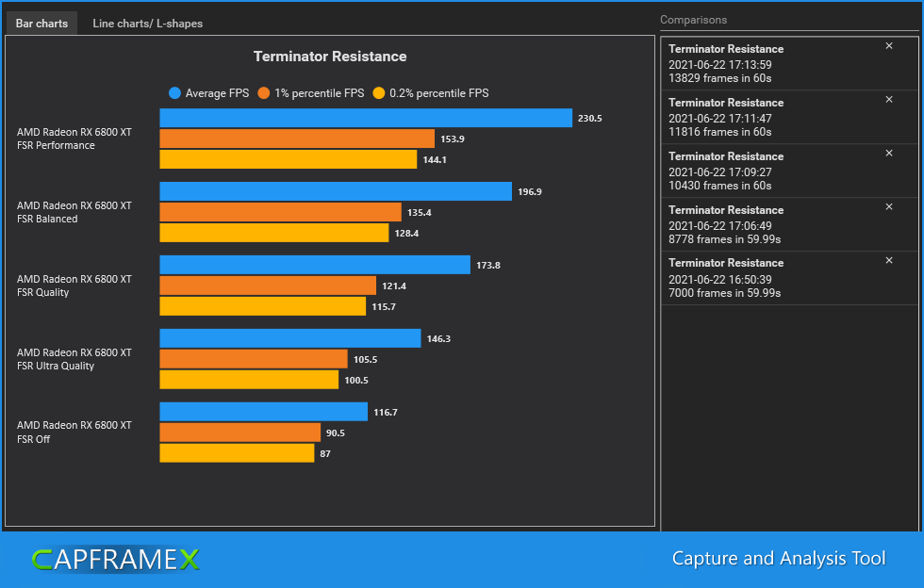Click the 144.1 yellow bar for FSR Performance

coord(289,159)
